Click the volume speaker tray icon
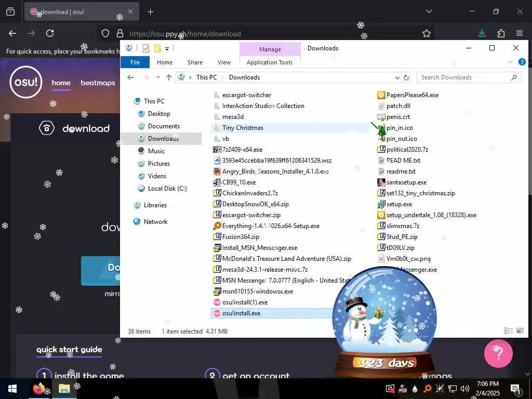This screenshot has height=399, width=532. (x=465, y=389)
